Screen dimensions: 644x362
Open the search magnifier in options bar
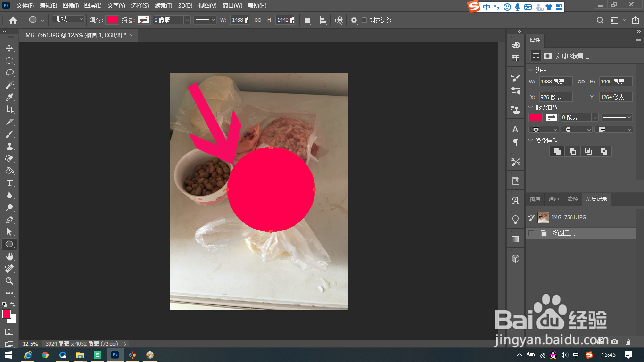(600, 20)
